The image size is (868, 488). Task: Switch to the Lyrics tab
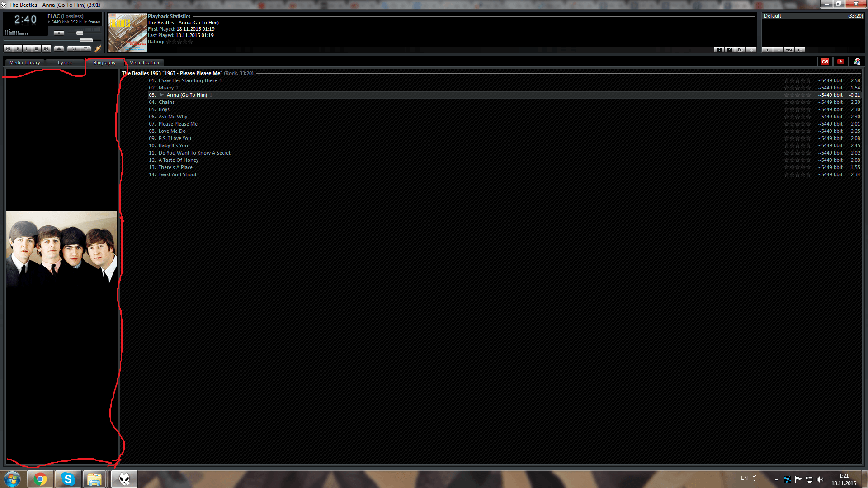pyautogui.click(x=65, y=63)
